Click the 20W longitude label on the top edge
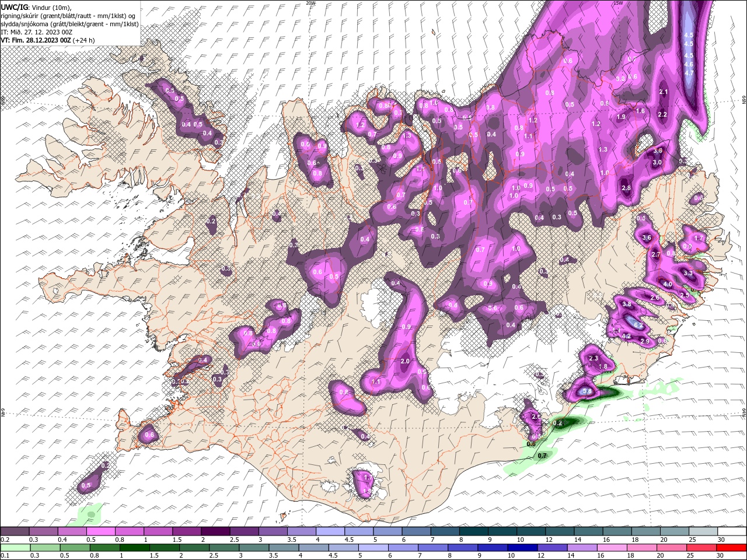 click(x=310, y=3)
